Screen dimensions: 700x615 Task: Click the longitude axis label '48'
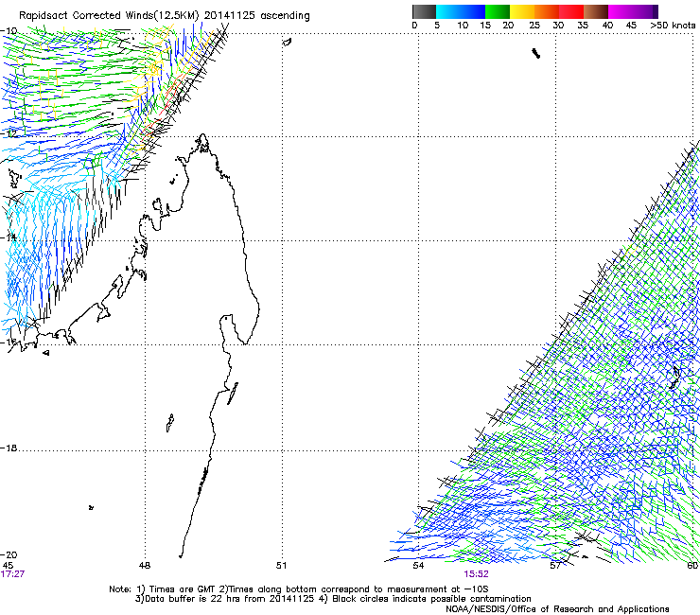(145, 566)
